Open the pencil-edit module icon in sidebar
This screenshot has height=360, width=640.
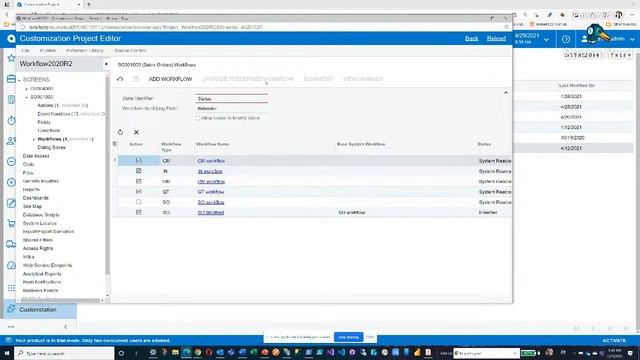pyautogui.click(x=11, y=203)
